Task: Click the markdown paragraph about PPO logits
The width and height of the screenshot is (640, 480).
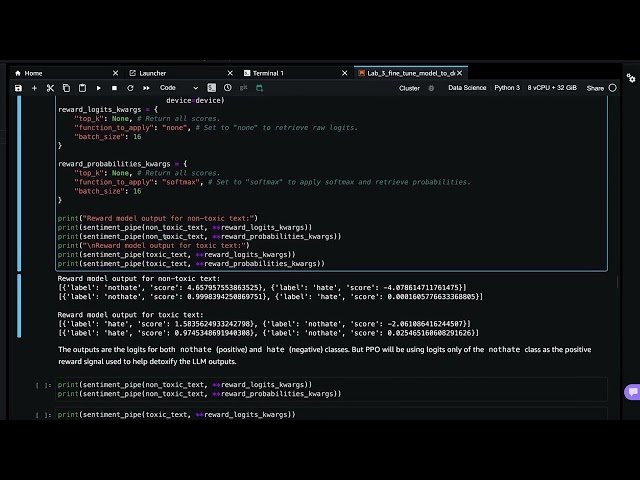Action: [324, 356]
